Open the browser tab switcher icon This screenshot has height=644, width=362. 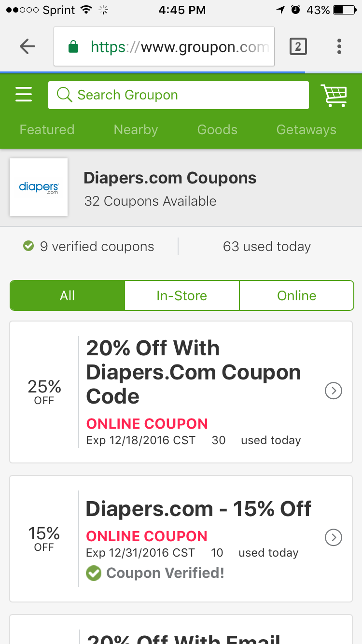pyautogui.click(x=298, y=46)
